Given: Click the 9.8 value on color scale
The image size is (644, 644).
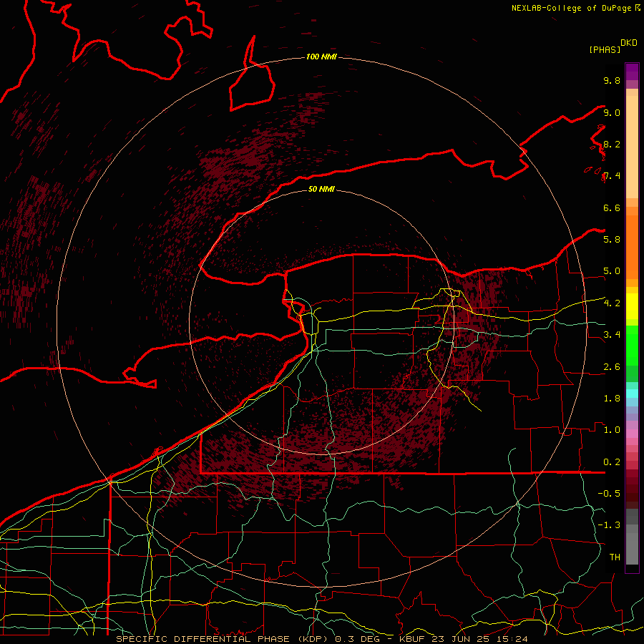Looking at the screenshot, I should 612,80.
